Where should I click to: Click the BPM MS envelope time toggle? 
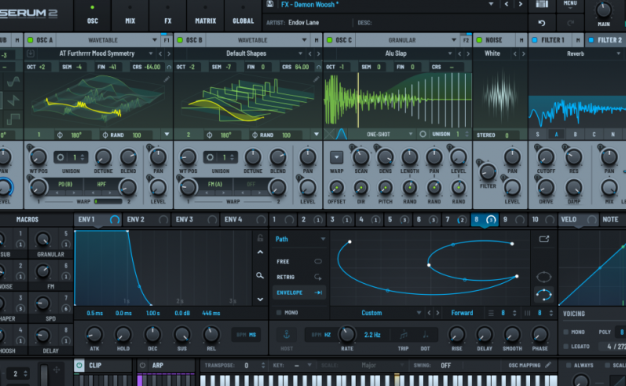tap(246, 335)
